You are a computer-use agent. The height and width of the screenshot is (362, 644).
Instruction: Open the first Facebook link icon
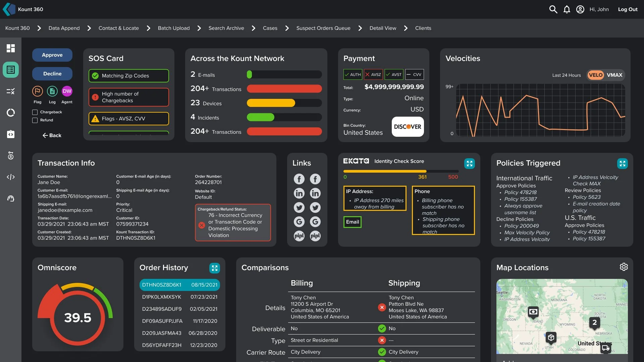[299, 179]
